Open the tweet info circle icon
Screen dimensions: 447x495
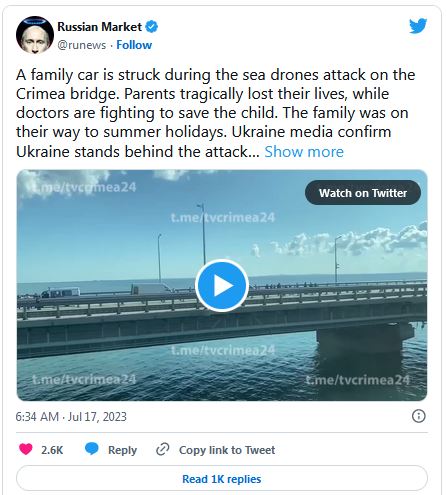419,416
